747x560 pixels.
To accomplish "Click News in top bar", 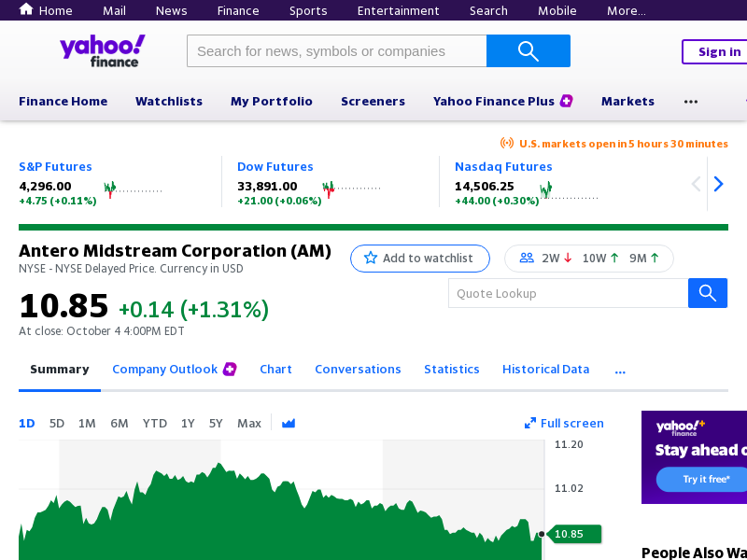I will (x=171, y=10).
